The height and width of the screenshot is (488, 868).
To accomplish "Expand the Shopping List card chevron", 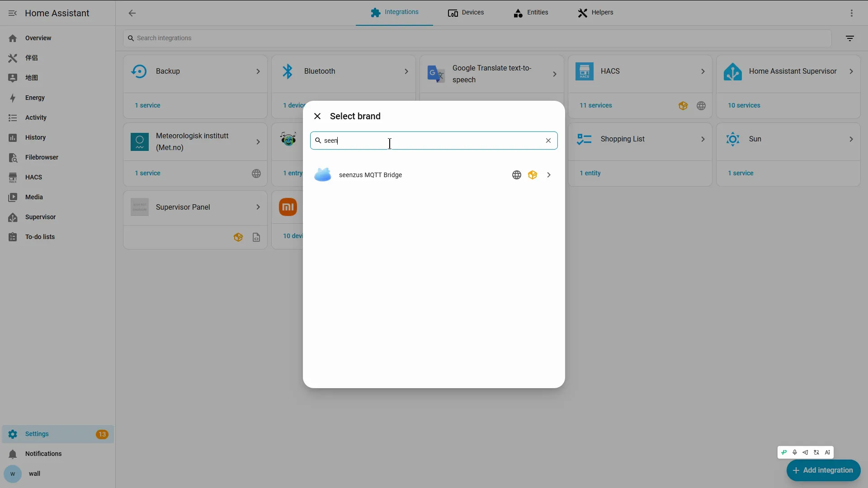I will tap(703, 139).
